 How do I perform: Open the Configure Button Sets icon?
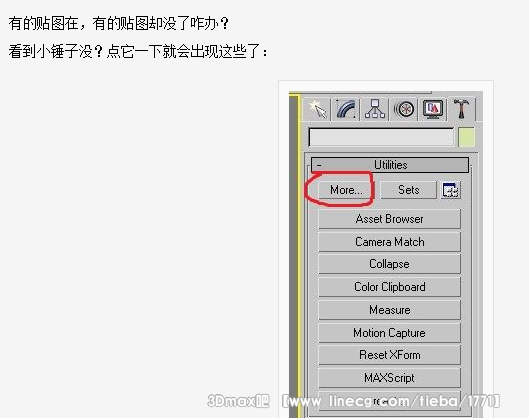click(450, 190)
